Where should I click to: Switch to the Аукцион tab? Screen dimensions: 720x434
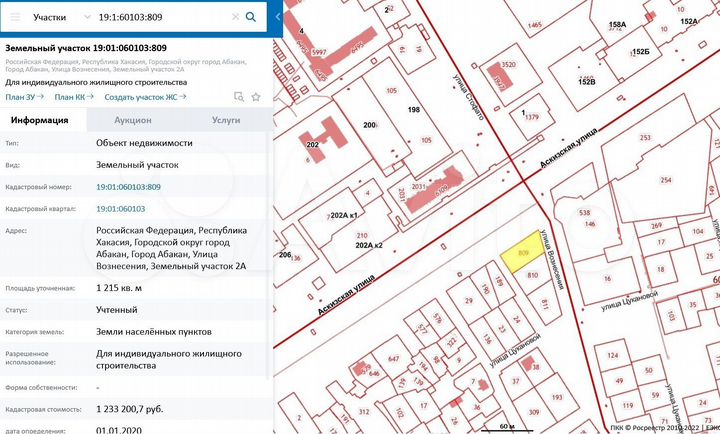pos(133,120)
